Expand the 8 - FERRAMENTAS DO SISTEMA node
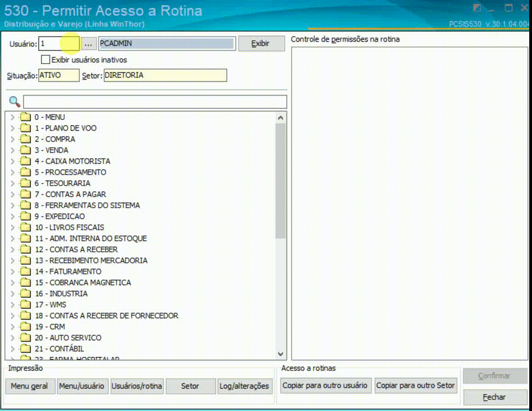The width and height of the screenshot is (532, 411). (x=12, y=205)
